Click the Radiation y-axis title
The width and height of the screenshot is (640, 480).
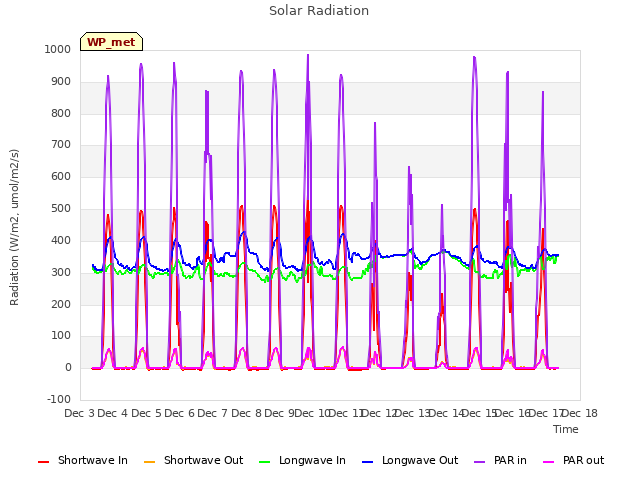(x=14, y=227)
